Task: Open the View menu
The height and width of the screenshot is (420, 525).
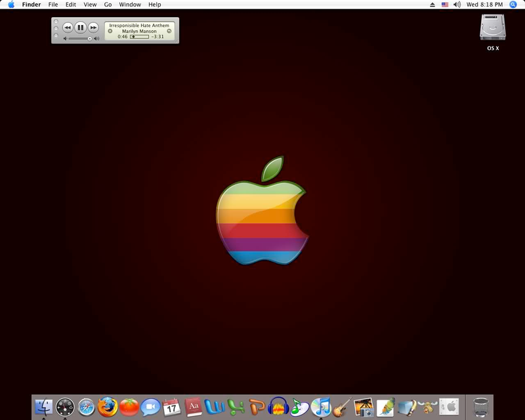Action: pyautogui.click(x=90, y=5)
